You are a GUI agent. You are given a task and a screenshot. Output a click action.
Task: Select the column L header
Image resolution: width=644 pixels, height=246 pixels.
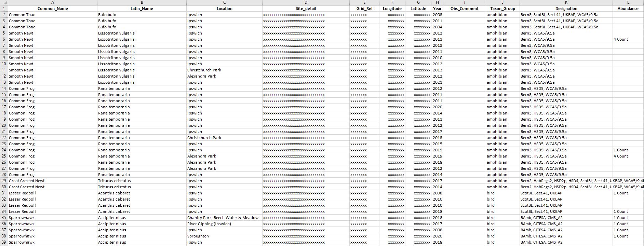(x=628, y=2)
